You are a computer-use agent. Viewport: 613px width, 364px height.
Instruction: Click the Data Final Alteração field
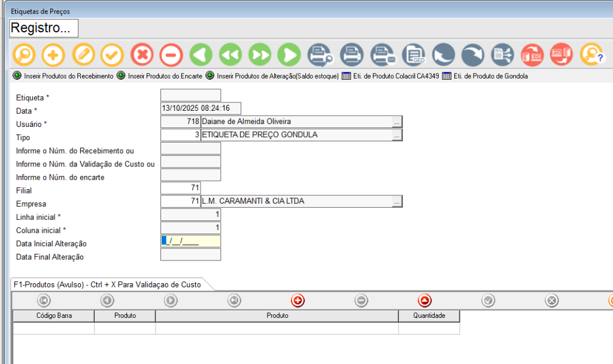pyautogui.click(x=190, y=255)
